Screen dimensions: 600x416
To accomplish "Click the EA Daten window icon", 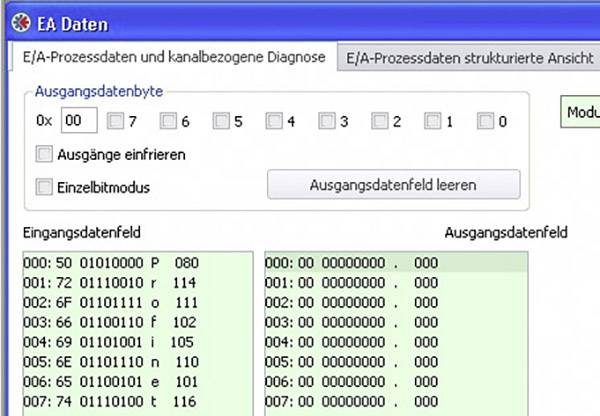I will pyautogui.click(x=18, y=19).
